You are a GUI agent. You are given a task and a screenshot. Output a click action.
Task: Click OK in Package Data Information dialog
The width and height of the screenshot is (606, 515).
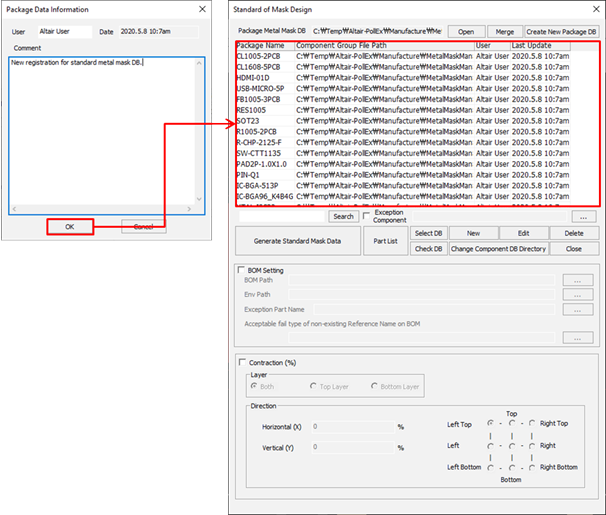[69, 226]
